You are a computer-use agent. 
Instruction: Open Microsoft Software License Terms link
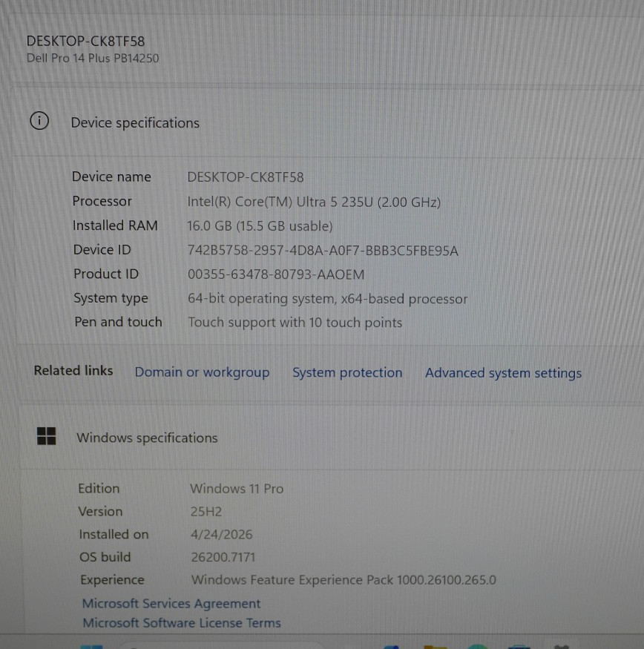pyautogui.click(x=181, y=623)
